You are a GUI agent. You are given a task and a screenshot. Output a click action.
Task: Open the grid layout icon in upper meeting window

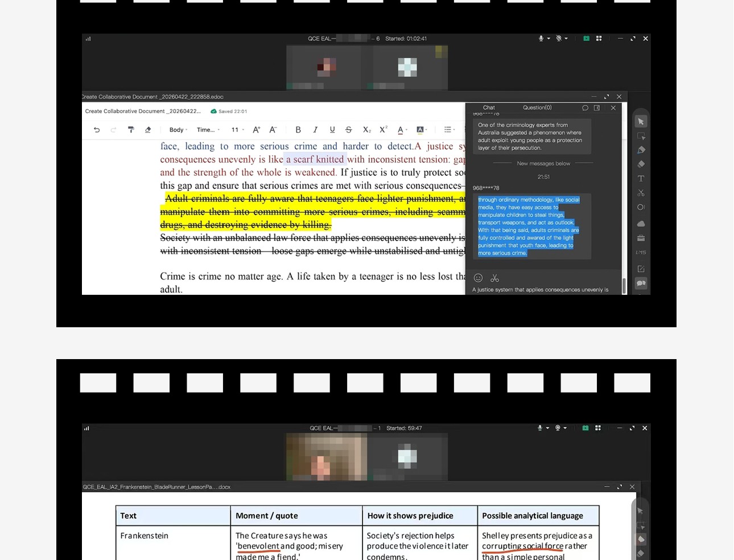[x=599, y=39]
